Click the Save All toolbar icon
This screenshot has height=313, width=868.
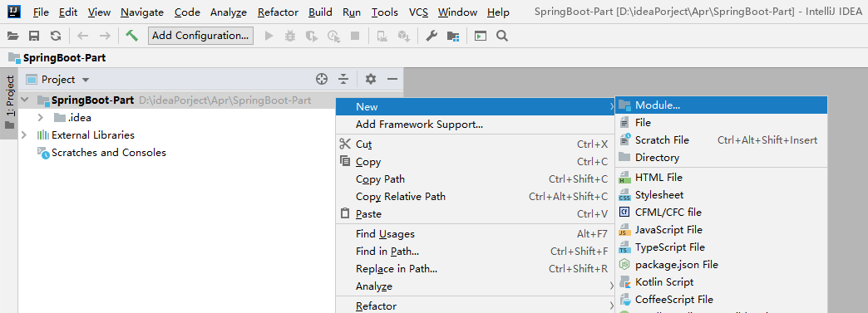tap(34, 36)
